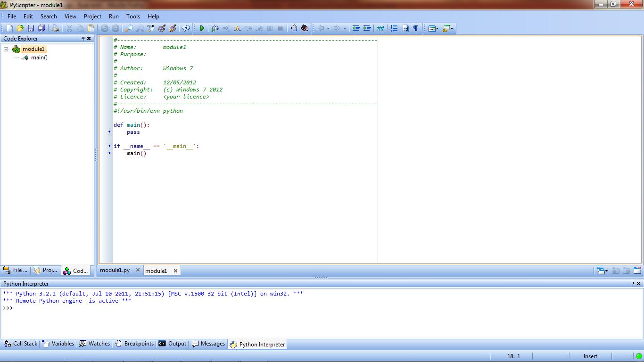This screenshot has width=644, height=362.
Task: Click the green engine status indicator
Action: click(638, 356)
